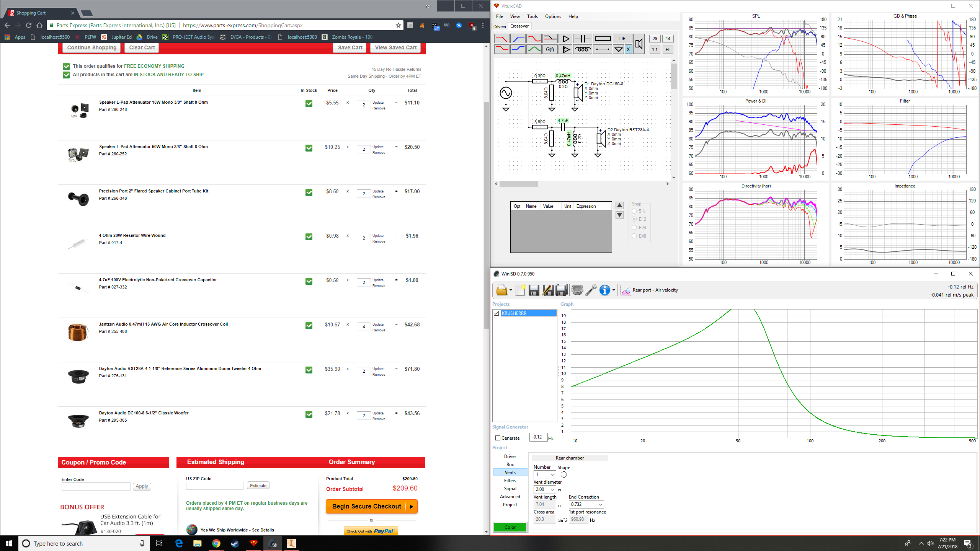Click the US ZIP Code field

(214, 486)
